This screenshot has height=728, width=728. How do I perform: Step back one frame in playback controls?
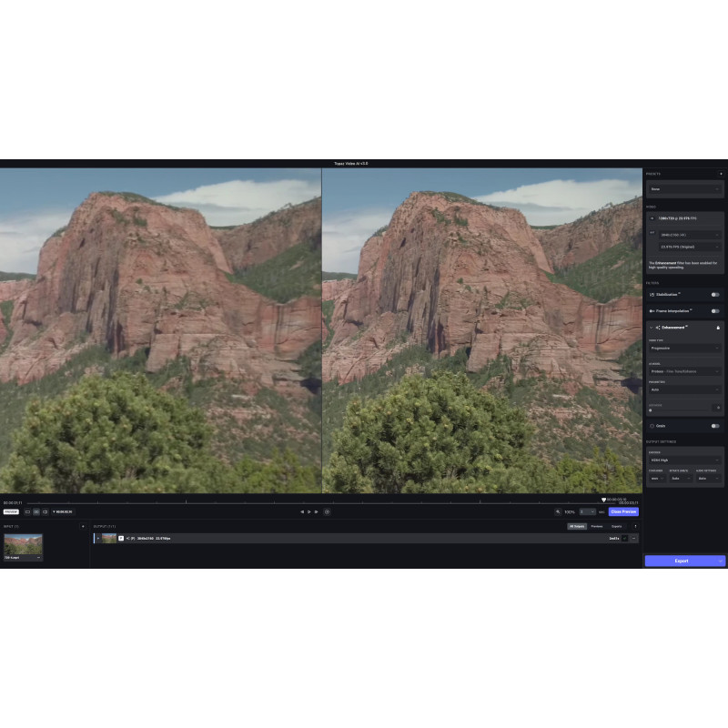point(302,511)
